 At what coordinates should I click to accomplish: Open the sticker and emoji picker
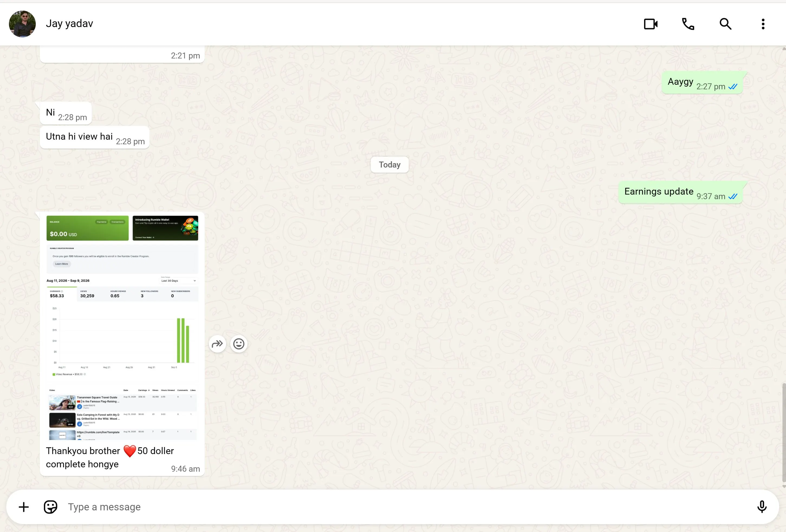coord(50,507)
